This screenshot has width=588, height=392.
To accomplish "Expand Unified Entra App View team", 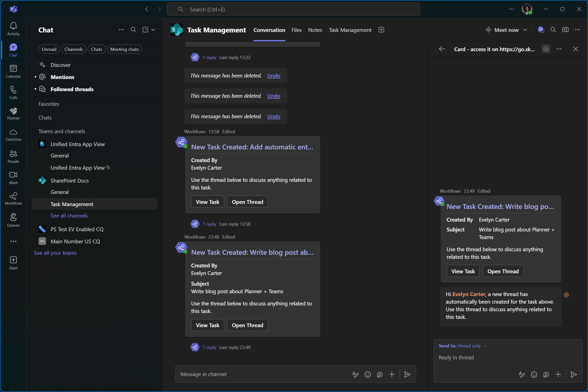I will (77, 144).
